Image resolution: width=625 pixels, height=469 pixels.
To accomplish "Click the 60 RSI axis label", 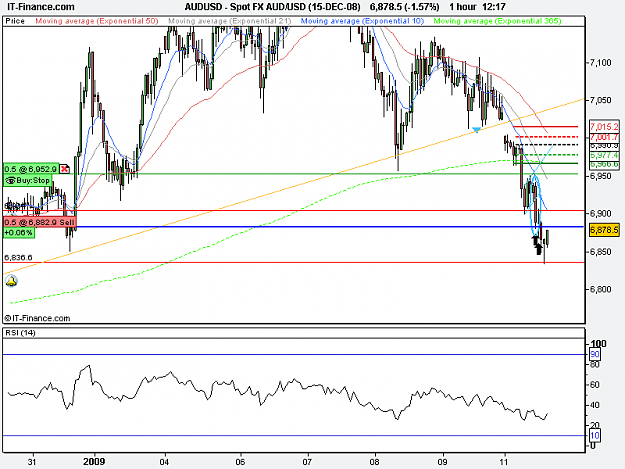I will point(594,385).
